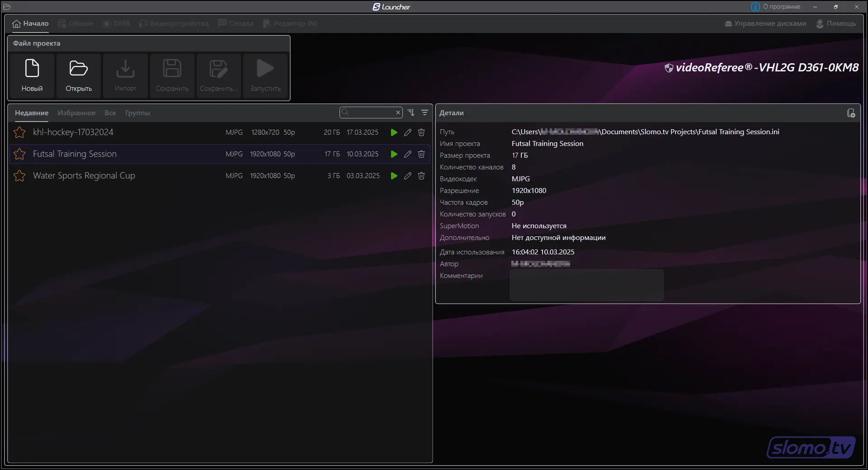
Task: Run the Water Sports Regional Cup project
Action: (394, 176)
